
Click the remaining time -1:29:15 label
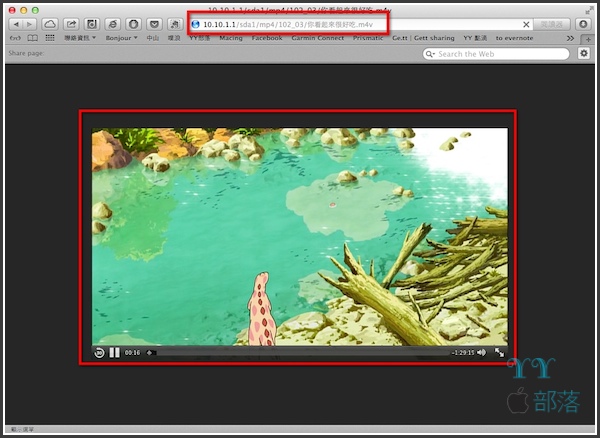[463, 353]
